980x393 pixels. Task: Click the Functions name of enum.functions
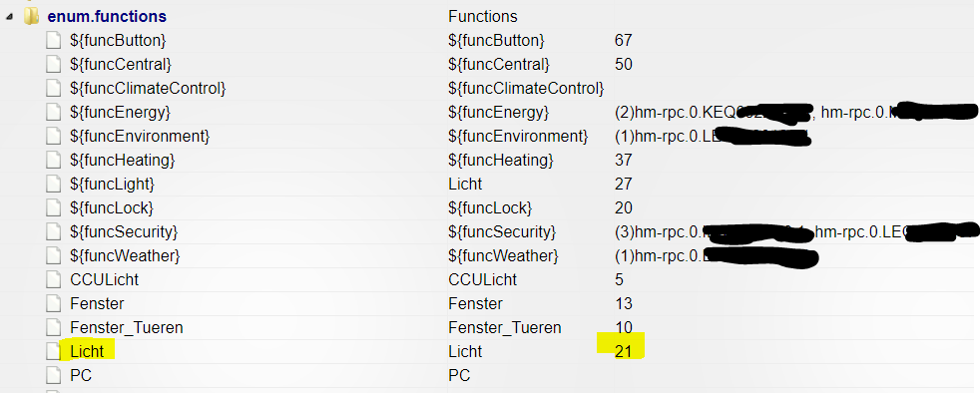pyautogui.click(x=482, y=16)
